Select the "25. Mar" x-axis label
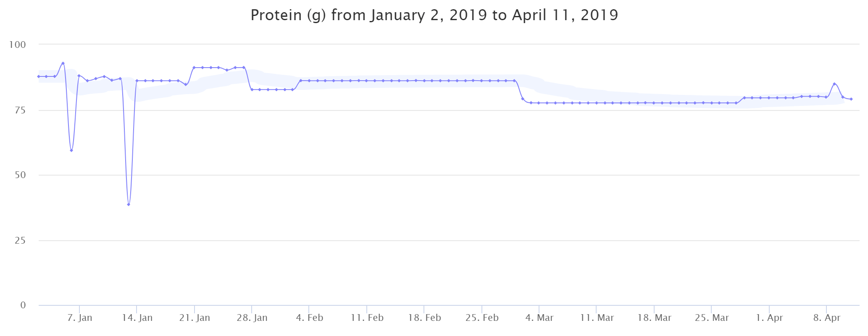 click(712, 318)
